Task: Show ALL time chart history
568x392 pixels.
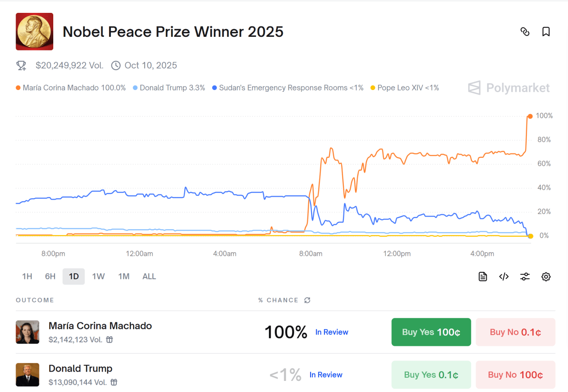Action: tap(149, 277)
